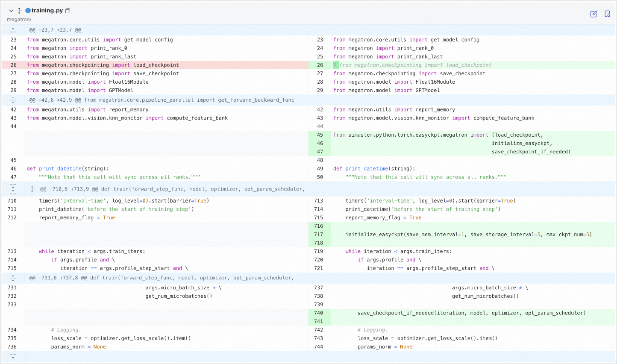
Task: Click expand-all icon beside training.py info badge
Action: (19, 11)
